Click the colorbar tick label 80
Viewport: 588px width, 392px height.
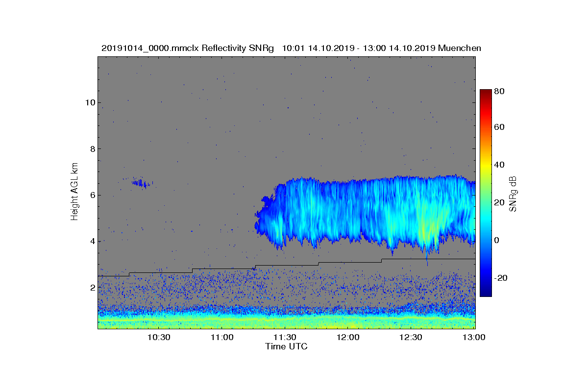pyautogui.click(x=500, y=91)
